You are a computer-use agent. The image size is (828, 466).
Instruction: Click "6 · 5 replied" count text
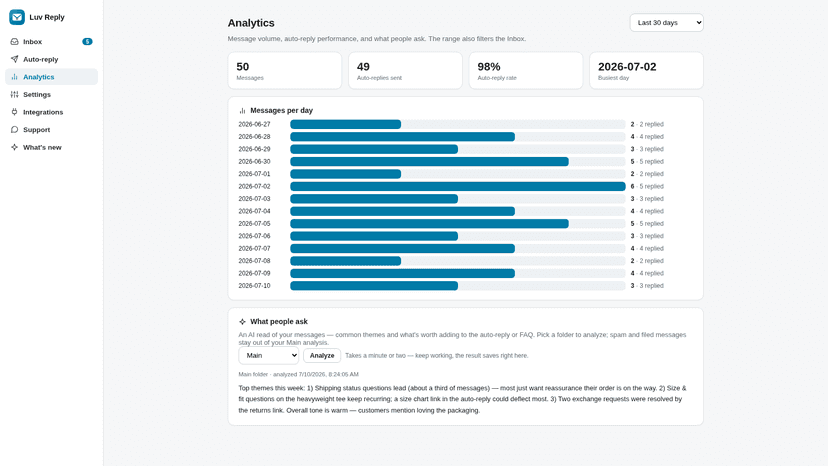coord(647,187)
